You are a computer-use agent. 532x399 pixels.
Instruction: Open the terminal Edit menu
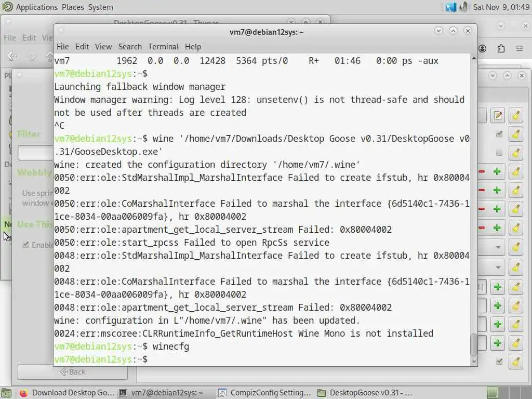click(82, 46)
